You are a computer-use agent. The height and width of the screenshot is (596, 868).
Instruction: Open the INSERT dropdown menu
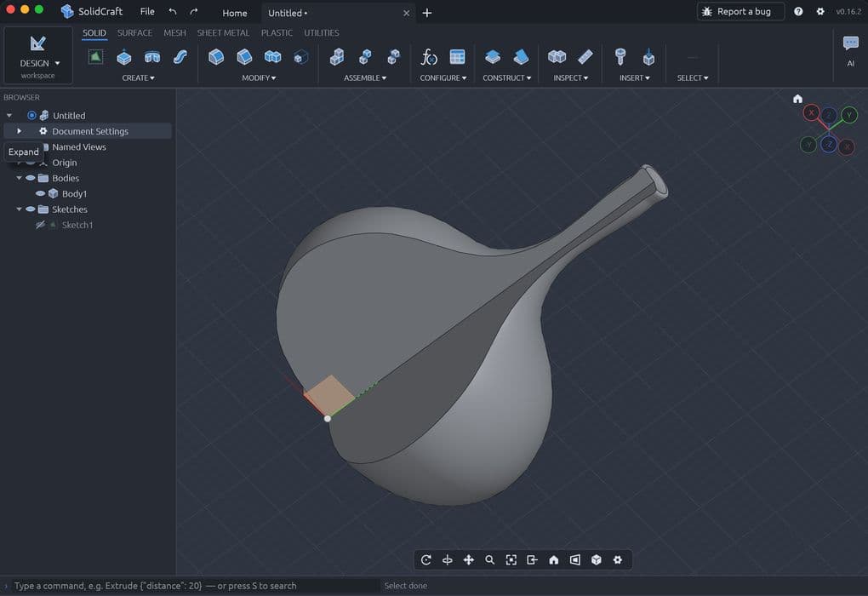tap(634, 78)
